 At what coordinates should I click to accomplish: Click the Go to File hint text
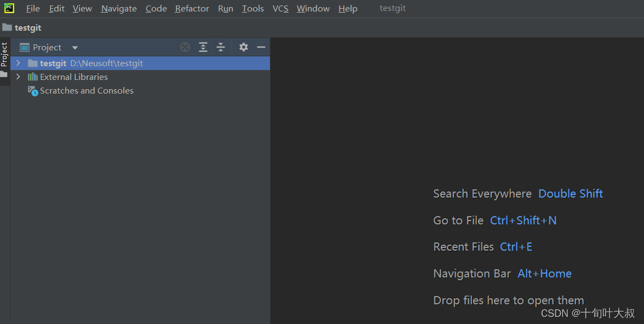[458, 221]
